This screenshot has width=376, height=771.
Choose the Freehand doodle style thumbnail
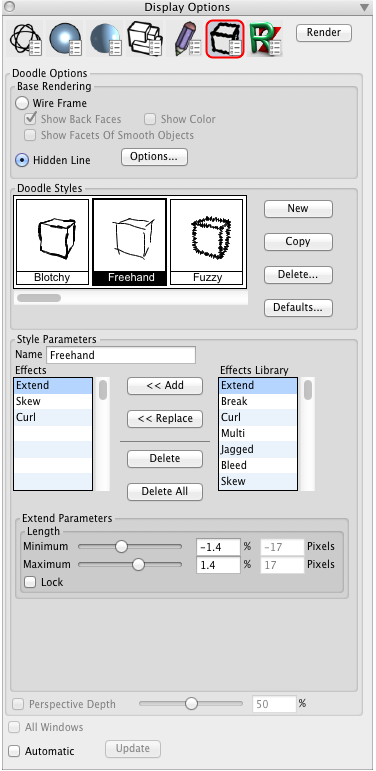(130, 241)
